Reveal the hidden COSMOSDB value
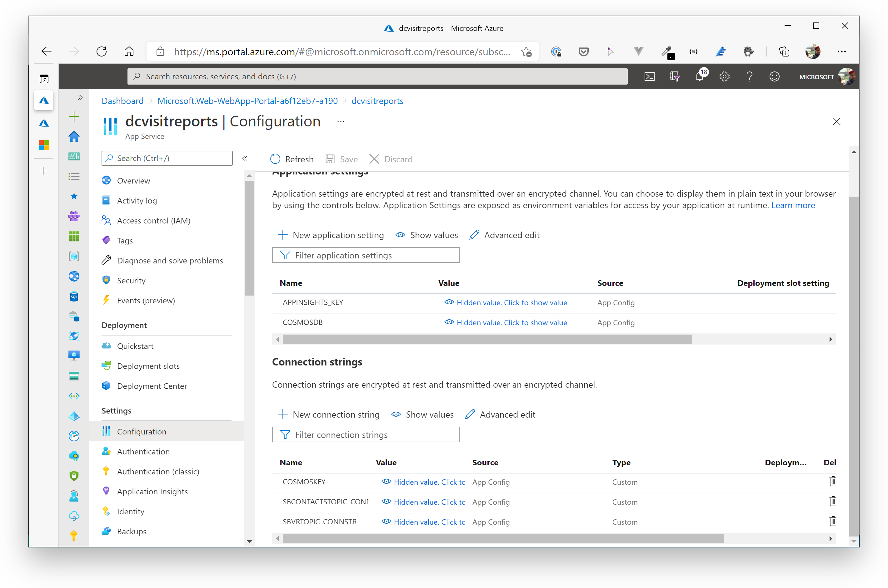Viewport: 888px width, 588px height. [511, 322]
